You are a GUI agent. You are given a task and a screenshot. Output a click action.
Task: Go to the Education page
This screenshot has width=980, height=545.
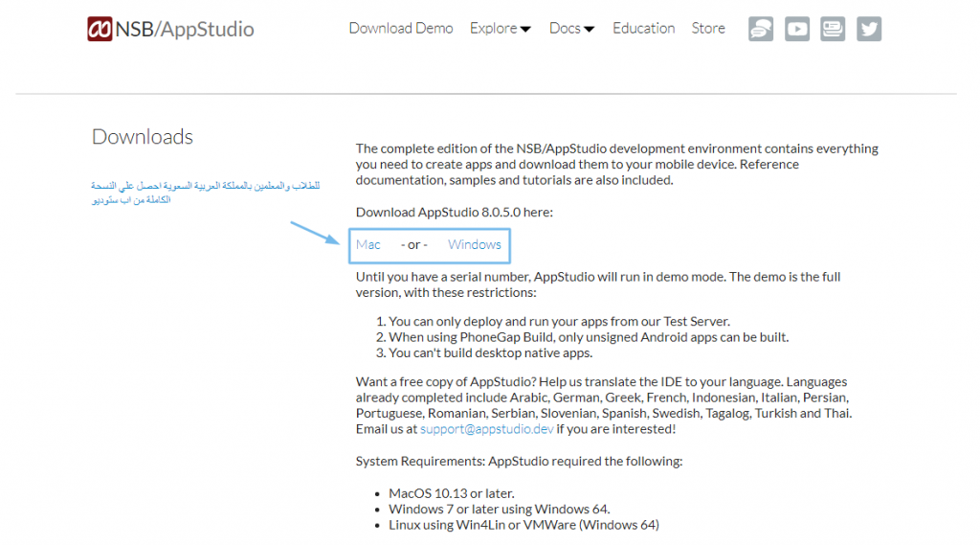coord(643,28)
